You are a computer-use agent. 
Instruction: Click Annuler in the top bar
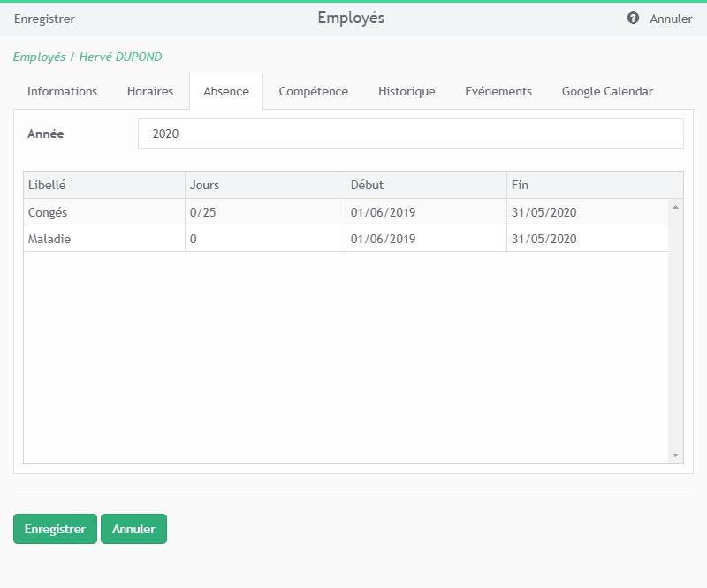(671, 19)
